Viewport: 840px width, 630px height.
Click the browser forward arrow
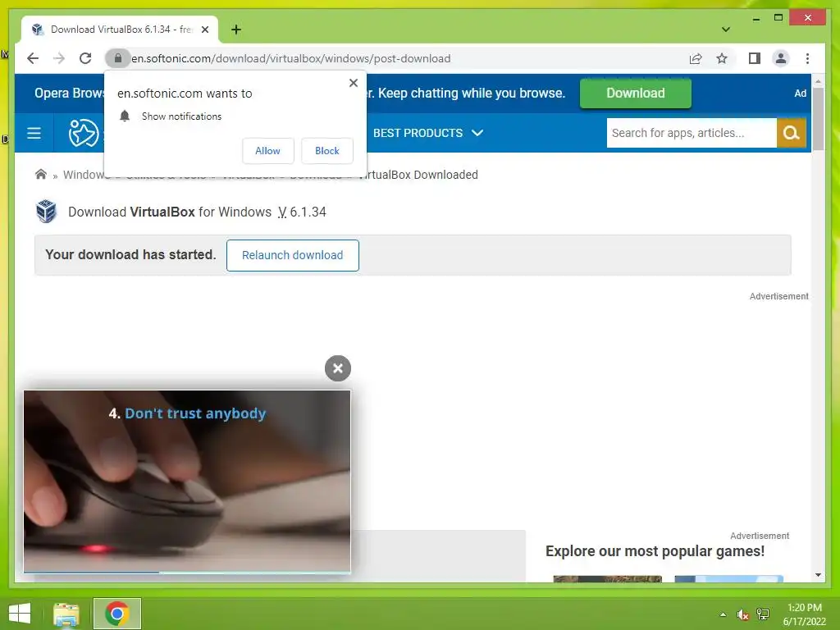[x=59, y=58]
